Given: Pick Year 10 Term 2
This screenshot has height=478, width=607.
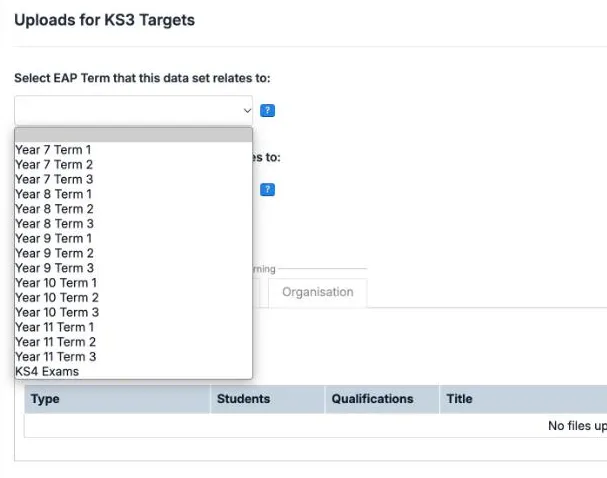Looking at the screenshot, I should (134, 298).
